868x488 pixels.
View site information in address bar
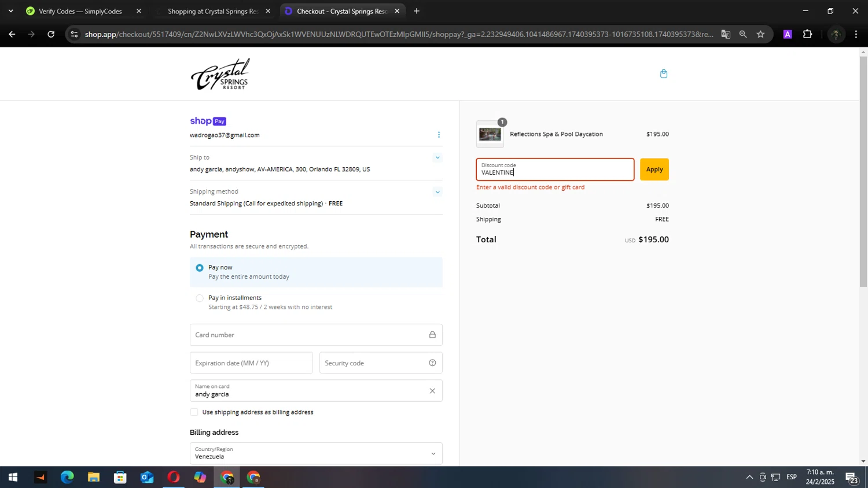point(73,34)
